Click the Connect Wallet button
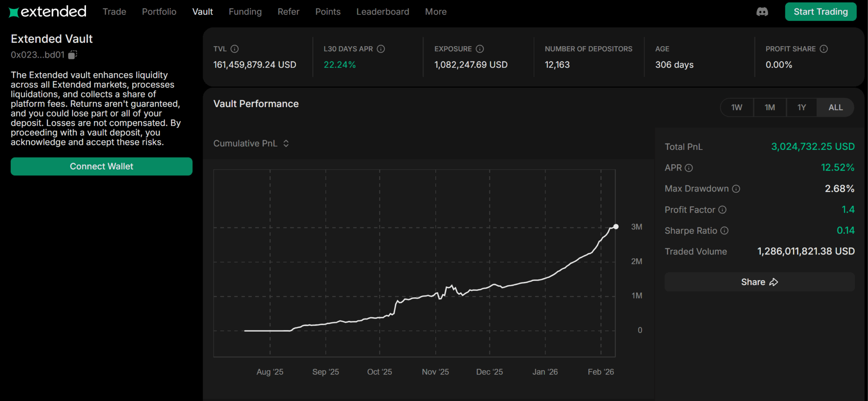868x401 pixels. (x=101, y=166)
